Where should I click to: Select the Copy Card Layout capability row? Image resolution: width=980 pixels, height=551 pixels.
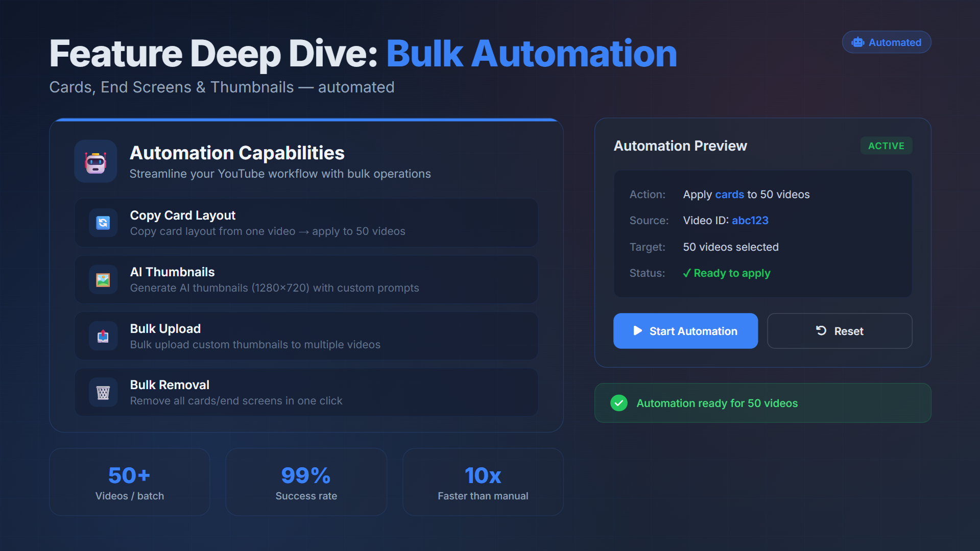[306, 223]
